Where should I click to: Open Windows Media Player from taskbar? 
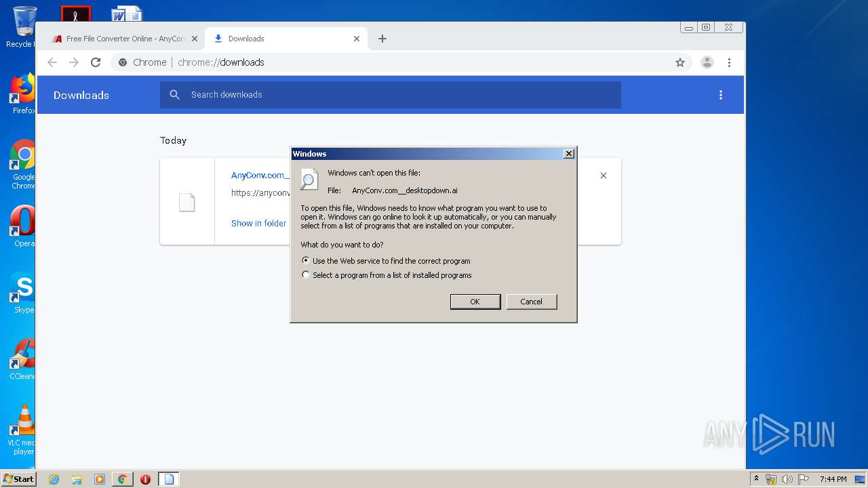point(100,479)
